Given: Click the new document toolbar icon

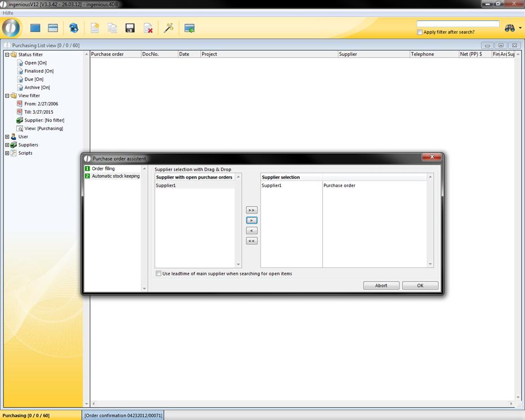Looking at the screenshot, I should (x=95, y=28).
